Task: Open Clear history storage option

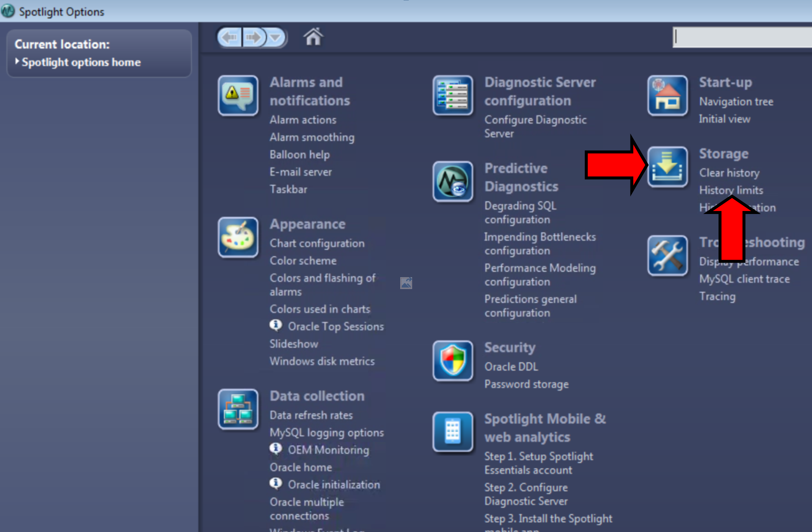Action: click(x=730, y=173)
